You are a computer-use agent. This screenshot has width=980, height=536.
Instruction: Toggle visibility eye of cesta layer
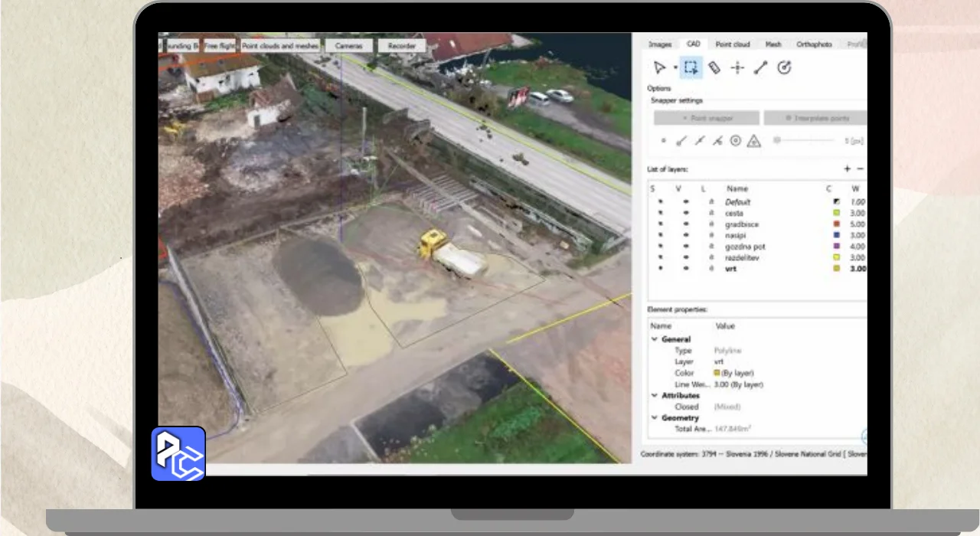coord(686,214)
